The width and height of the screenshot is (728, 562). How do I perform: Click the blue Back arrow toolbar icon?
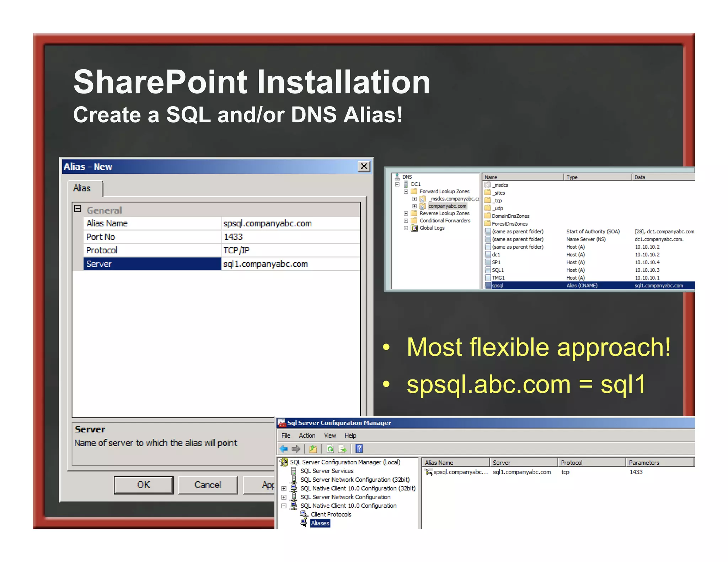click(x=284, y=449)
